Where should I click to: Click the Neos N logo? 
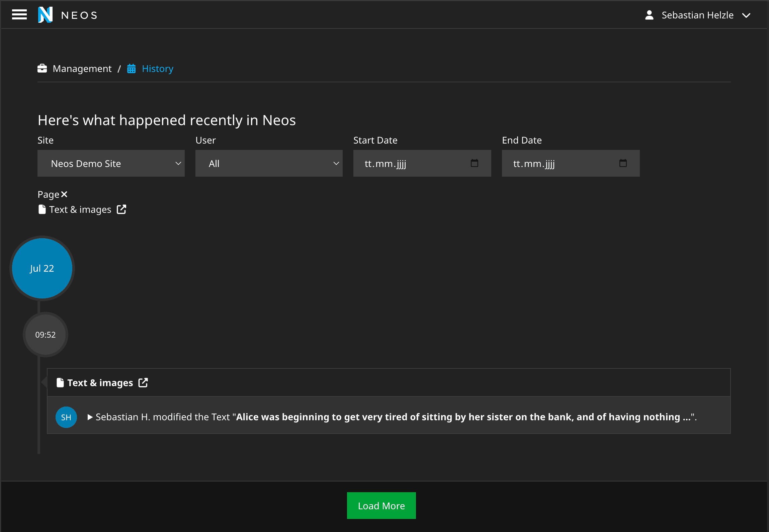click(45, 15)
